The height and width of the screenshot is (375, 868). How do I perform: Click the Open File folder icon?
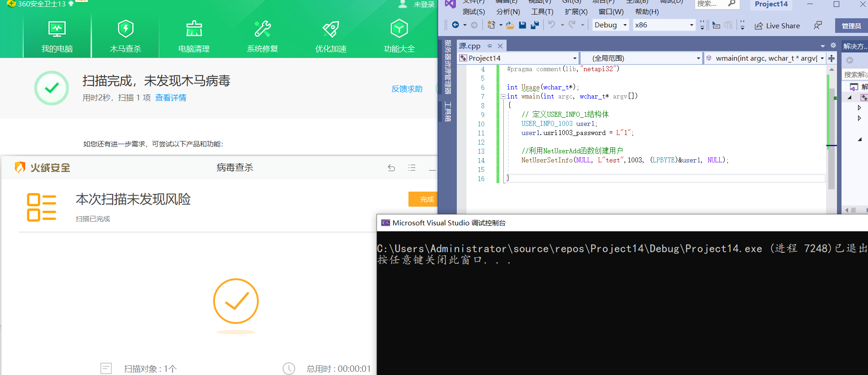click(x=510, y=26)
